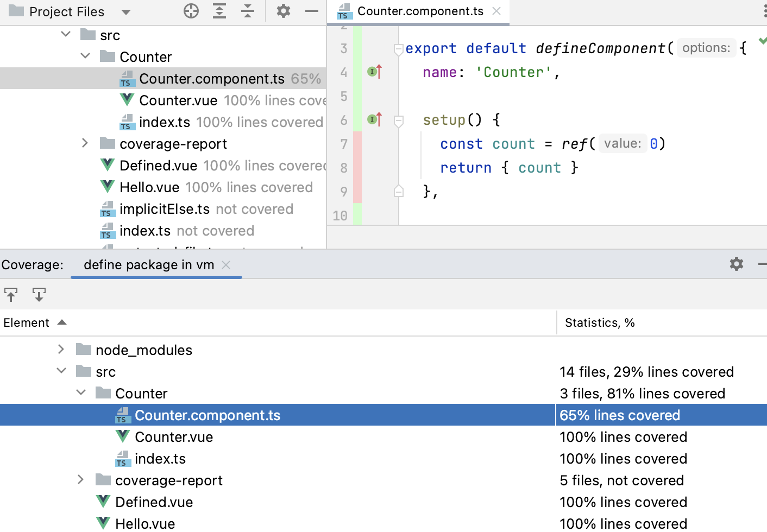767x532 pixels.
Task: Open the Project Files view dropdown
Action: [x=126, y=12]
